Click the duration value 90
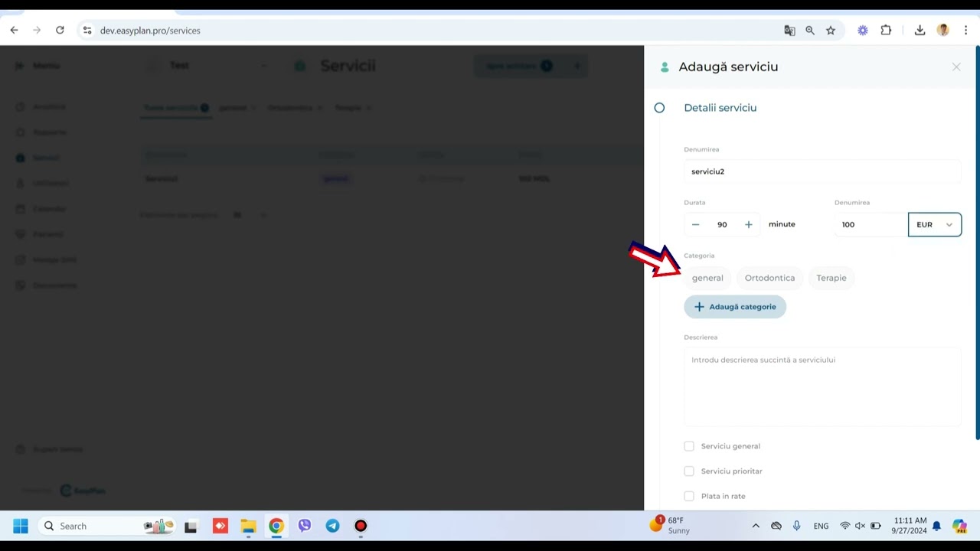The width and height of the screenshot is (980, 551). tap(722, 224)
